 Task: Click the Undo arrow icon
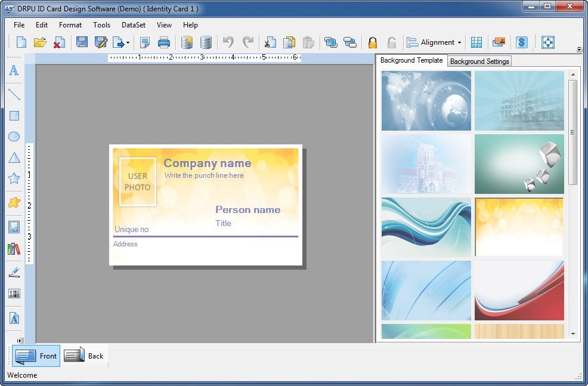228,42
